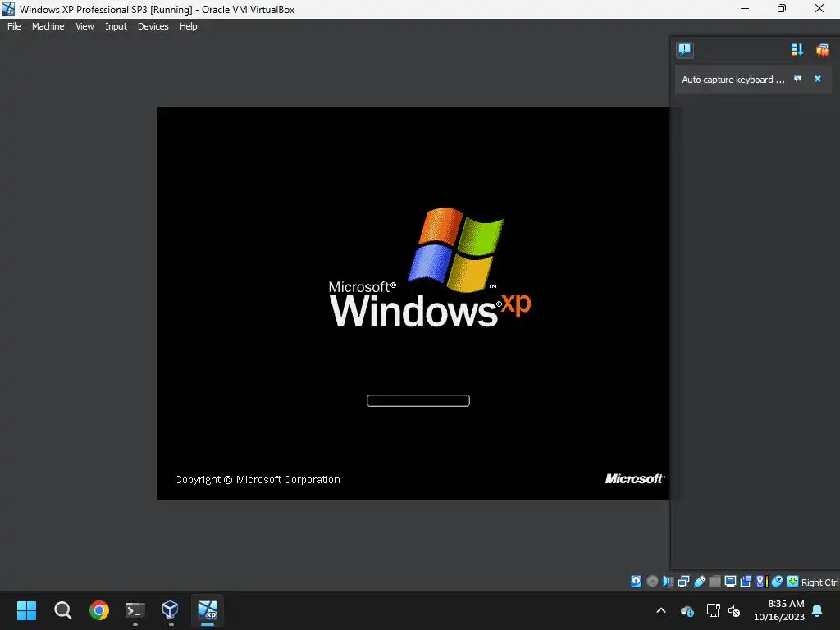Open the View menu
Viewport: 840px width, 630px height.
click(x=84, y=26)
